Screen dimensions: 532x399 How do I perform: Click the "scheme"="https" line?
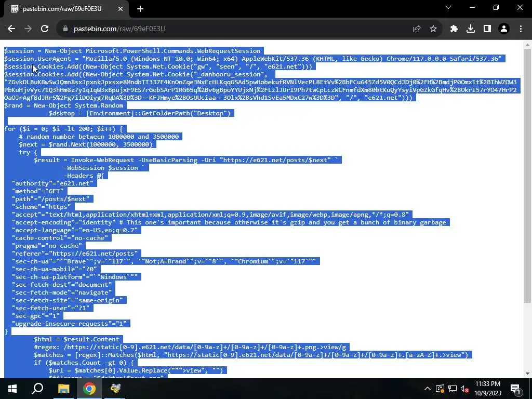pos(41,207)
